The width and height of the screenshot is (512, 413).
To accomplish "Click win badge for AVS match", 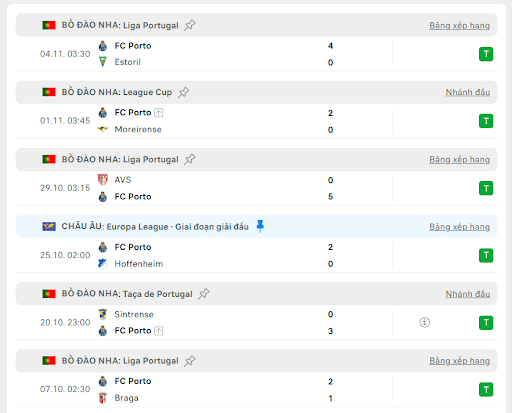I will coord(486,188).
